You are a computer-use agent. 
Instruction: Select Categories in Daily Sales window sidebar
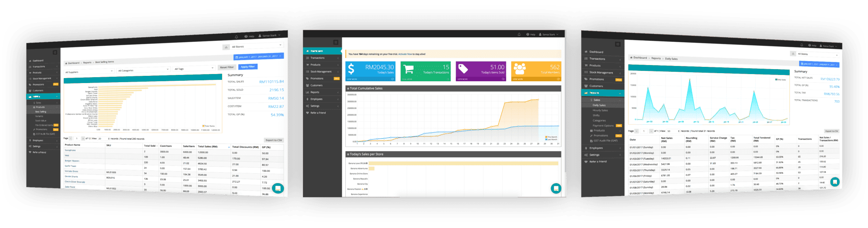(599, 120)
